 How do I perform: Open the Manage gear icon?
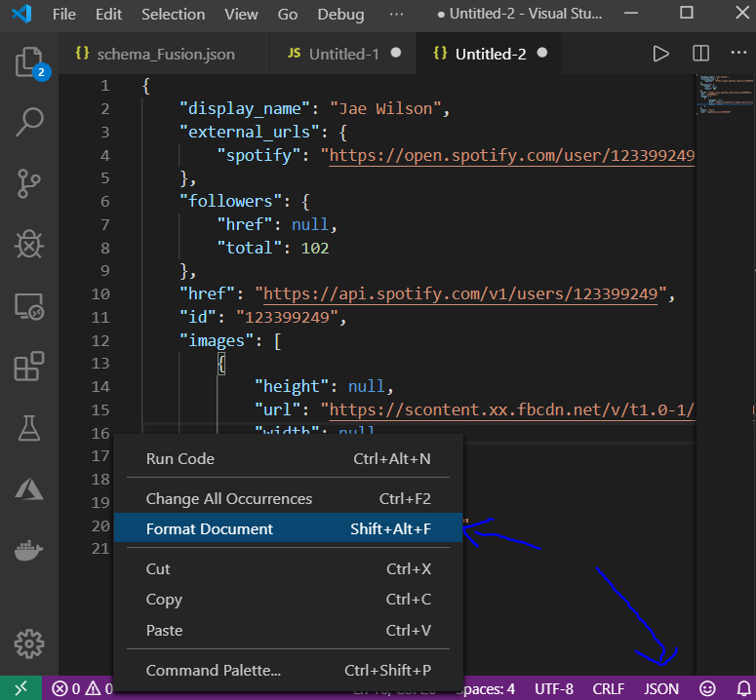(x=29, y=643)
